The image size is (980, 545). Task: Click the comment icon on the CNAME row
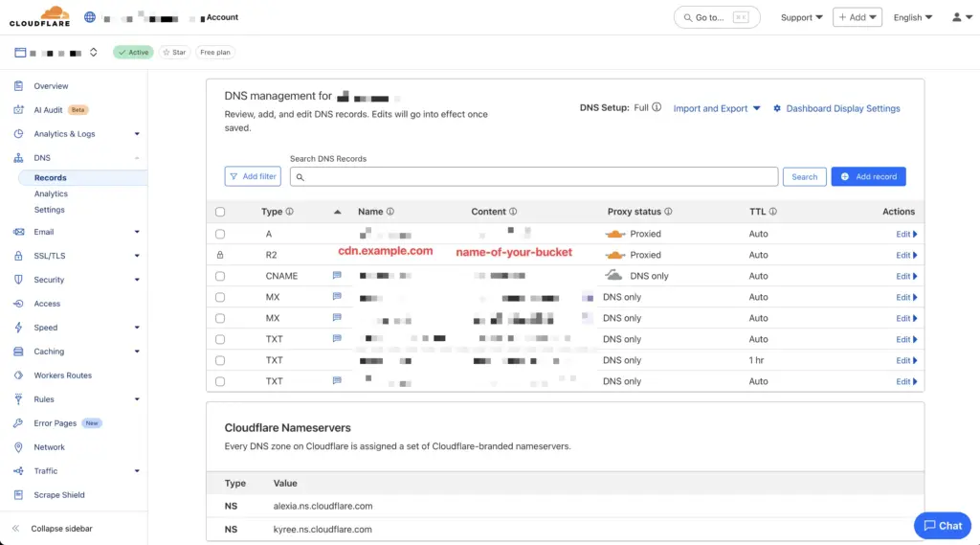pyautogui.click(x=337, y=275)
